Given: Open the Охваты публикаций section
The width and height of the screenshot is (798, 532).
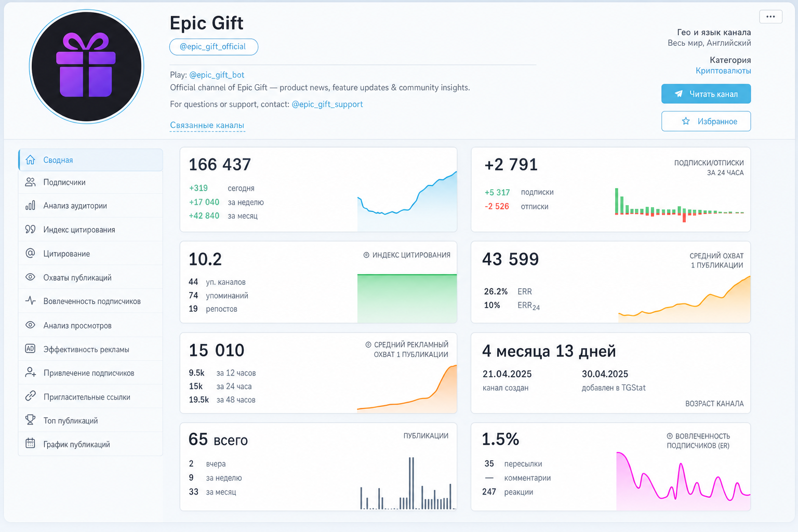Looking at the screenshot, I should pos(90,277).
